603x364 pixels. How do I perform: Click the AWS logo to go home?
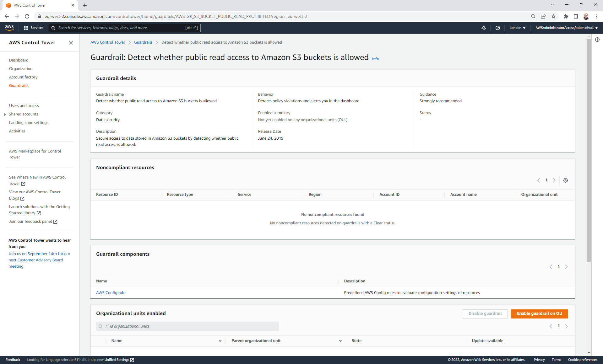point(9,28)
